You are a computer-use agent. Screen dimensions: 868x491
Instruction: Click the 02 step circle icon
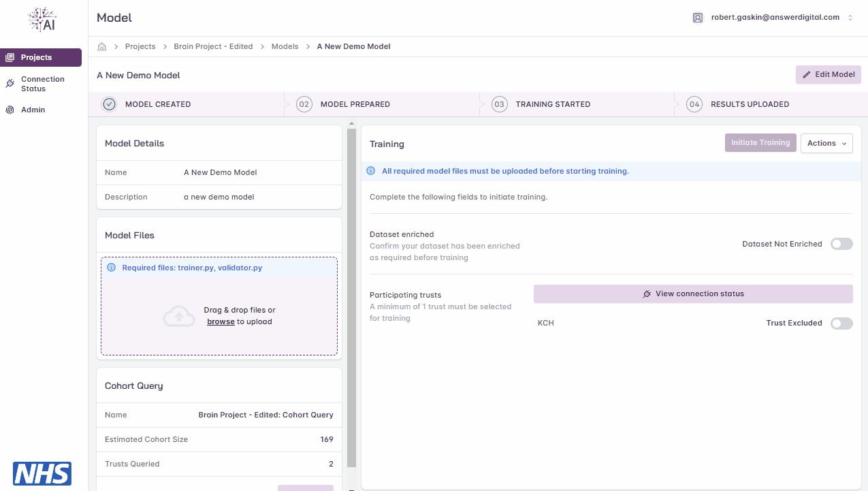pyautogui.click(x=304, y=104)
